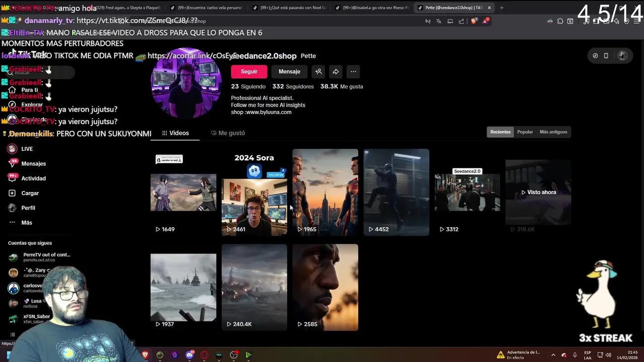Expand the Más options in sidebar

pyautogui.click(x=20, y=222)
